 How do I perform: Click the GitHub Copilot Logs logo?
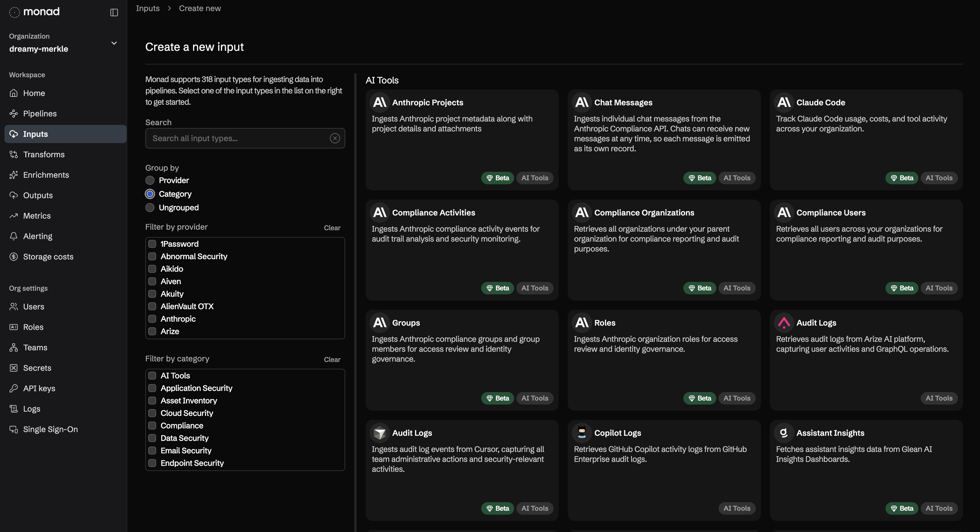point(582,432)
